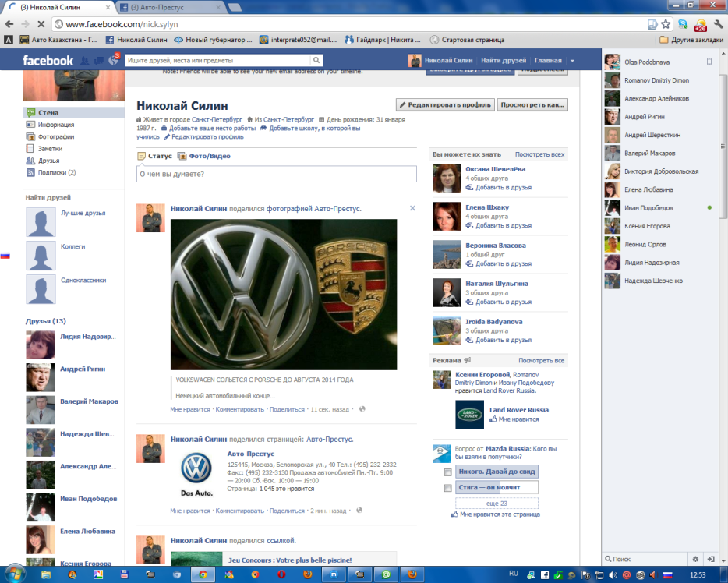Open Chrome wrench settings menu
The image size is (728, 583).
718,24
